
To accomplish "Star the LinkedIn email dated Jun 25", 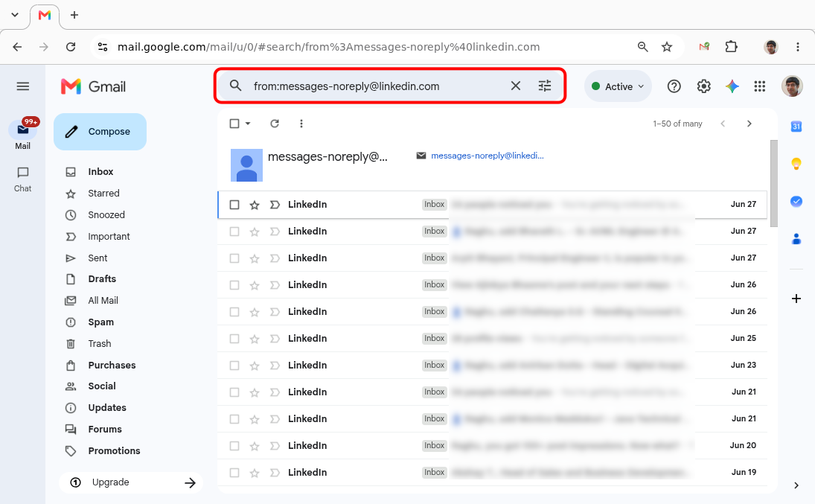I will point(254,339).
